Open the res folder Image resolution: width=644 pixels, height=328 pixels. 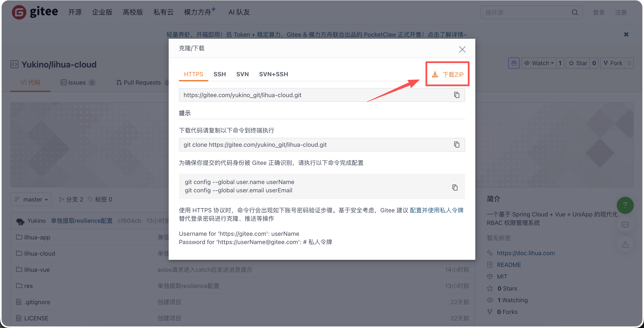click(x=29, y=286)
